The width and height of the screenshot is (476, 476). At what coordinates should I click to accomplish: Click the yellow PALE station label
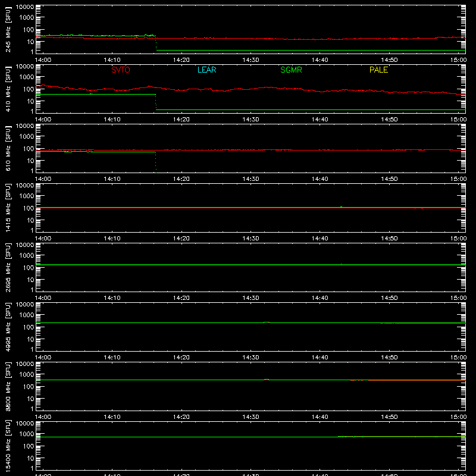(x=378, y=70)
